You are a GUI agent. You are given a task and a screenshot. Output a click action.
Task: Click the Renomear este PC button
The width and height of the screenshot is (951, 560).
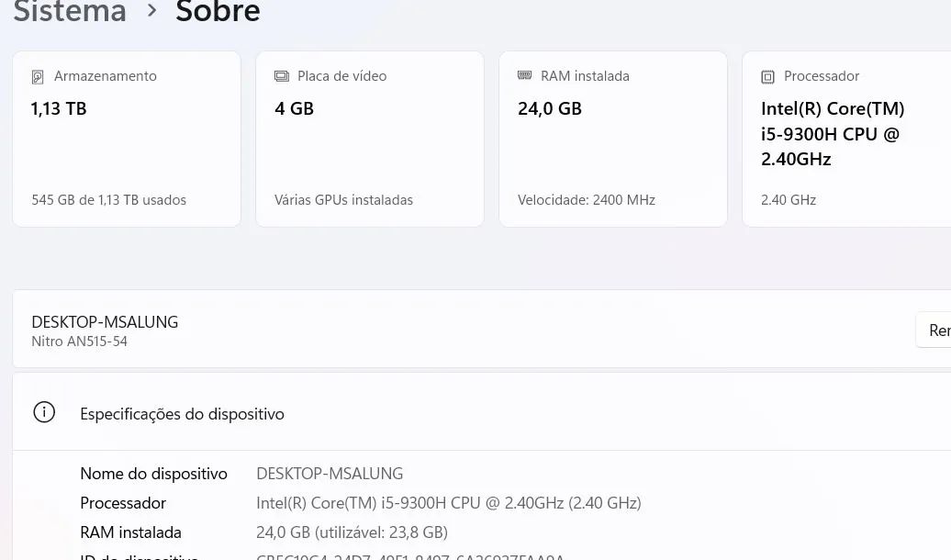(936, 330)
